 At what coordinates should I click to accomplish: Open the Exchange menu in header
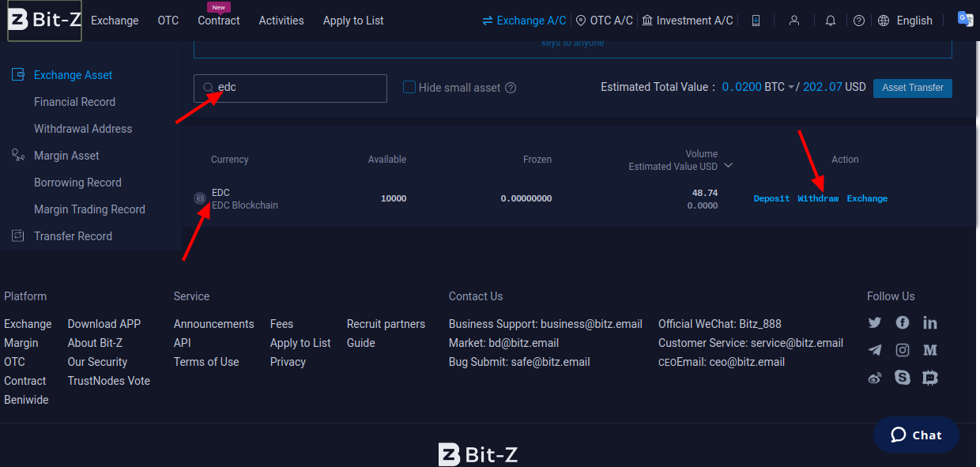click(115, 21)
